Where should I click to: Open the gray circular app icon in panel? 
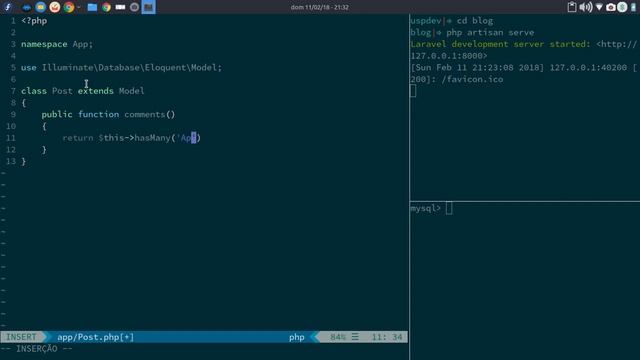(134, 7)
